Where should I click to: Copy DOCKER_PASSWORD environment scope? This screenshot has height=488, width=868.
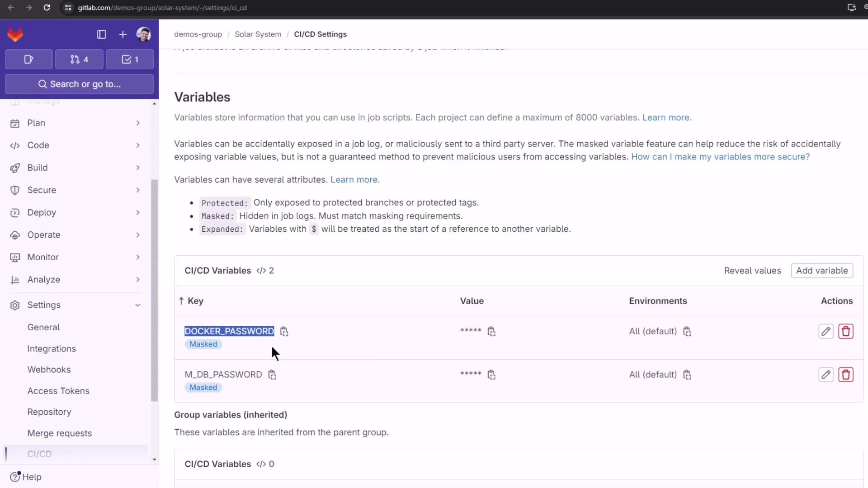pyautogui.click(x=687, y=332)
